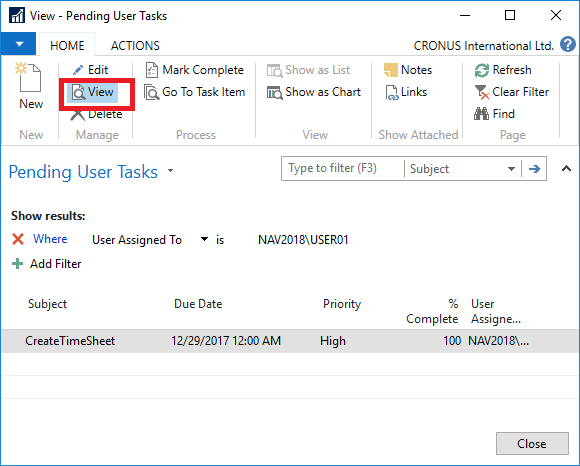This screenshot has height=466, width=580.
Task: Click the Type to filter input box
Action: point(343,169)
